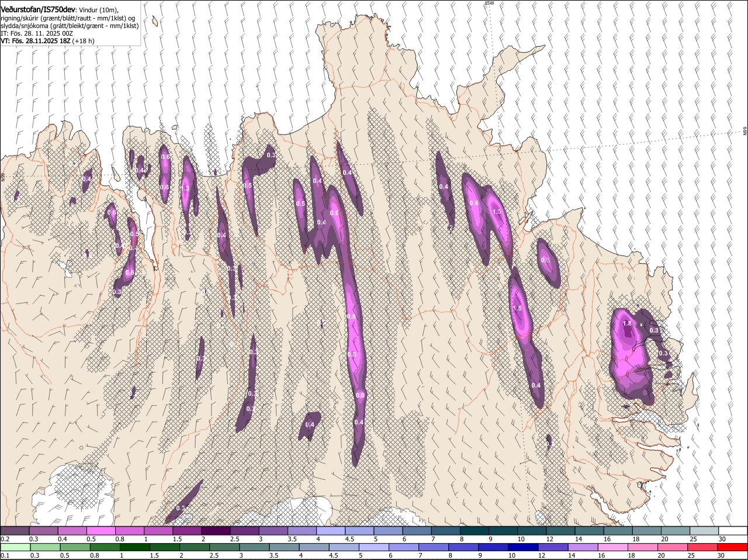Click the snowfall legend swatch between 12 and 14
Screen dimensions: 748x560
coord(560,530)
